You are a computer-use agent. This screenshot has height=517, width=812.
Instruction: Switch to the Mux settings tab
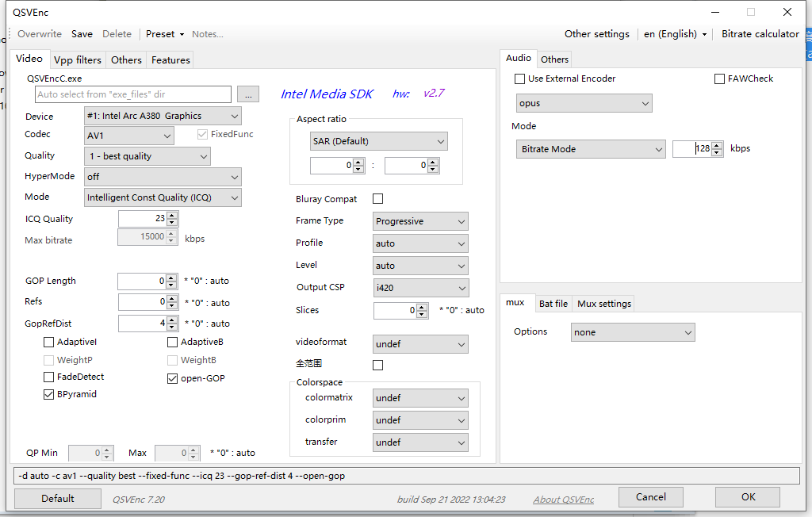[606, 303]
